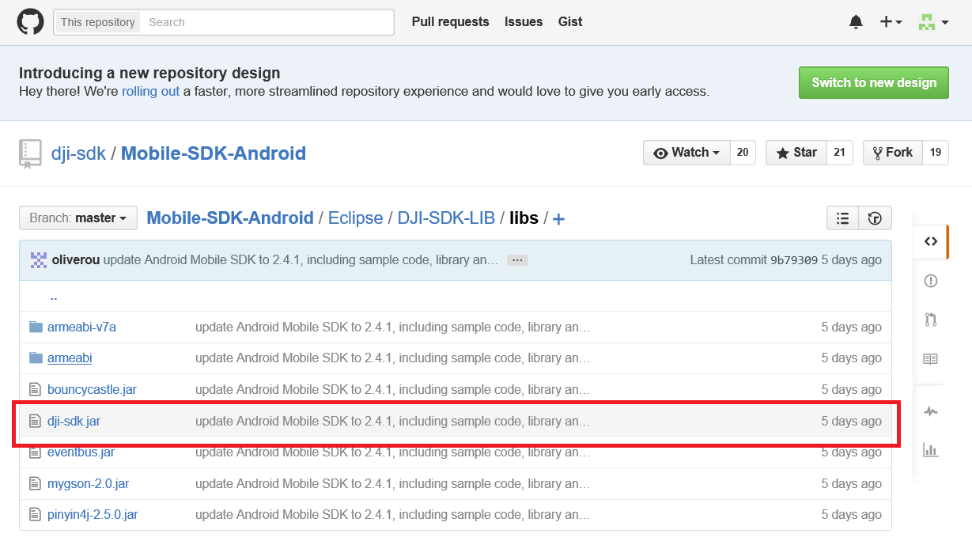
Task: Open mygson-2.0.jar
Action: (x=89, y=483)
